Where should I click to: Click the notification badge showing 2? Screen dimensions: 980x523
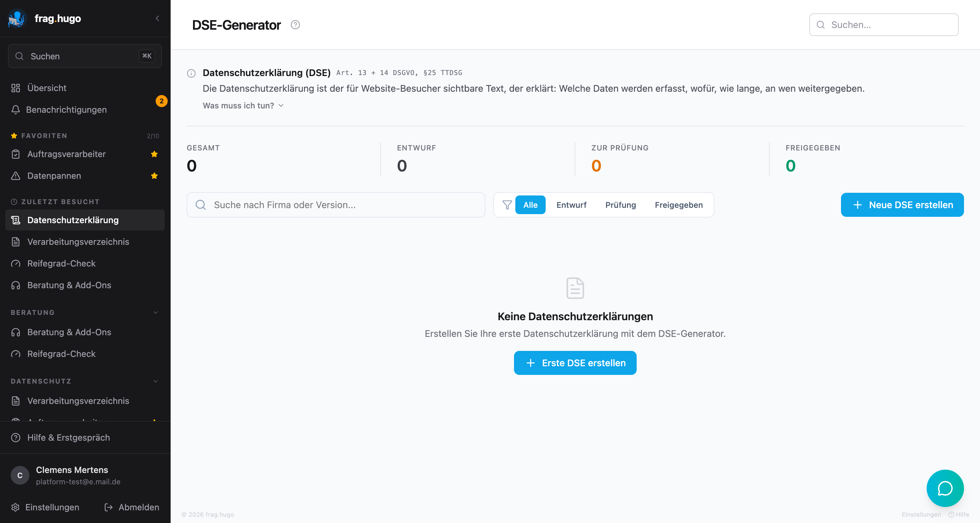(161, 101)
